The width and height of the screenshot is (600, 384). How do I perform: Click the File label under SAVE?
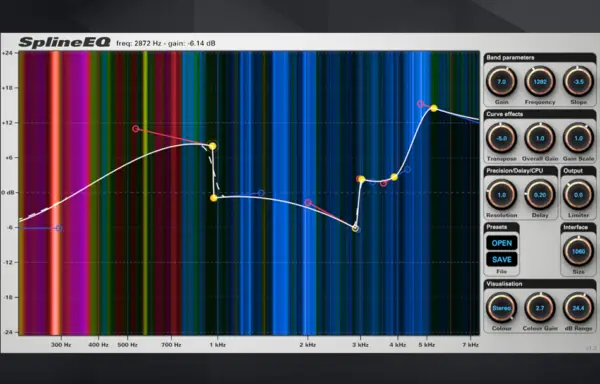coord(501,271)
